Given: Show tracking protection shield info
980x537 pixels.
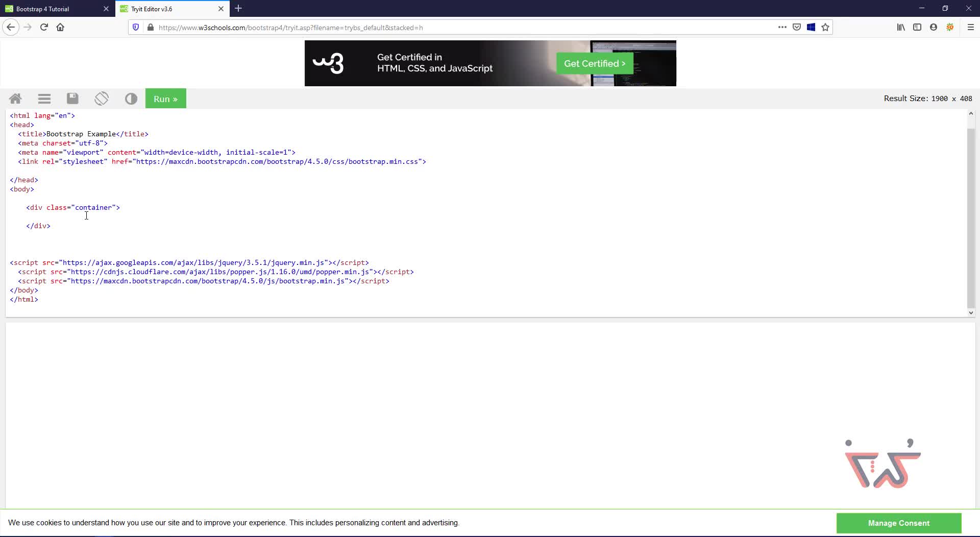Looking at the screenshot, I should pos(136,28).
